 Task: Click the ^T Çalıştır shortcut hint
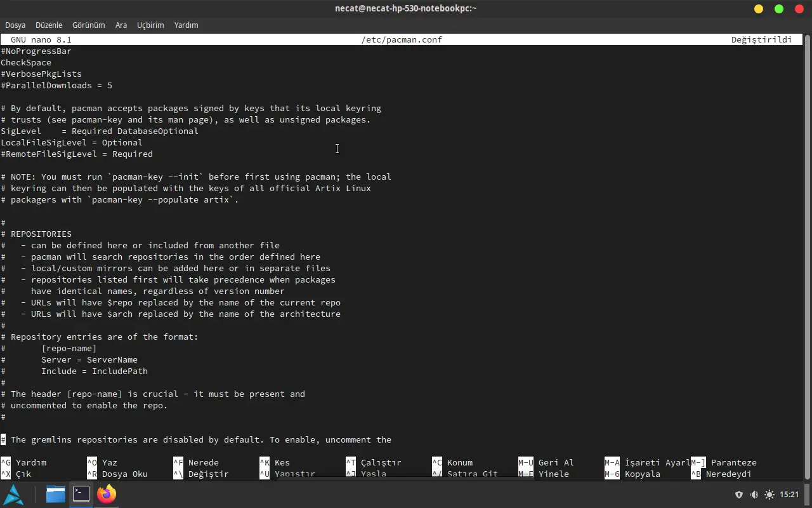tap(374, 463)
